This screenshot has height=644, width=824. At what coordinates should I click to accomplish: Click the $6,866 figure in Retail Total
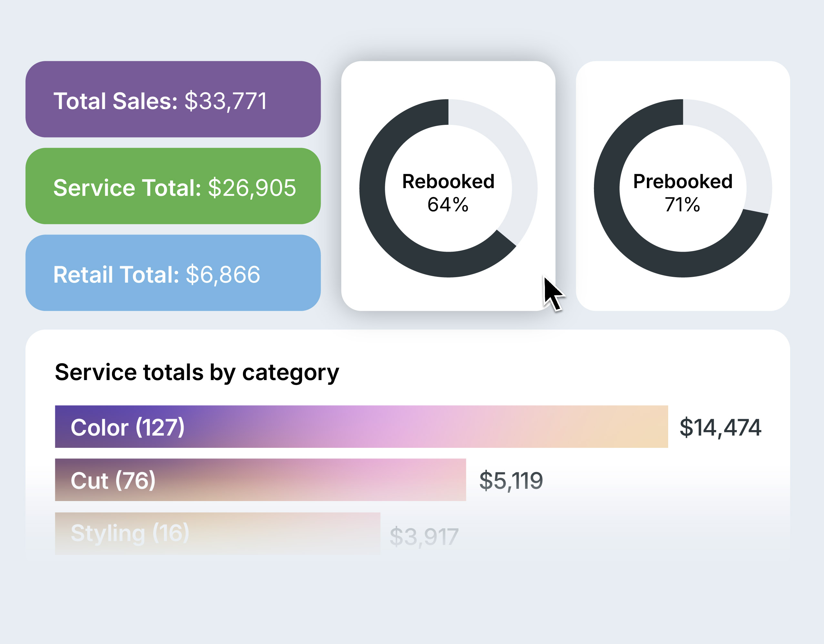click(x=223, y=275)
